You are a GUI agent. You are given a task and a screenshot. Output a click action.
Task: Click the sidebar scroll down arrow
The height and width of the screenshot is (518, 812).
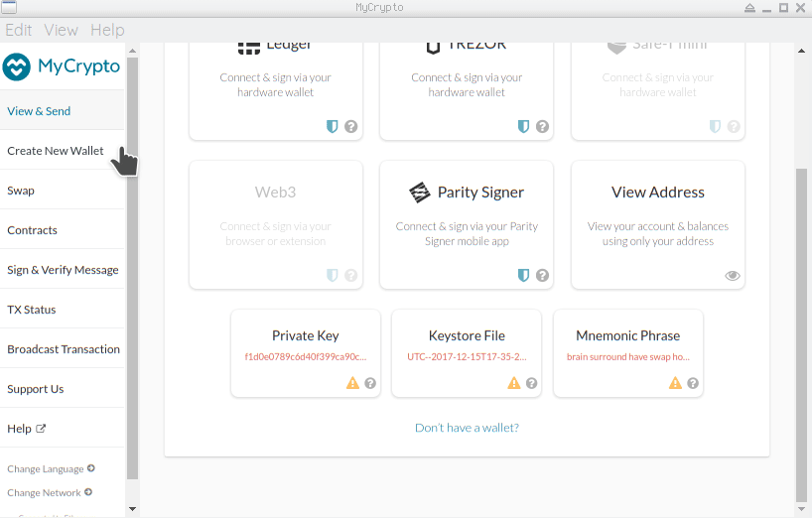(133, 509)
